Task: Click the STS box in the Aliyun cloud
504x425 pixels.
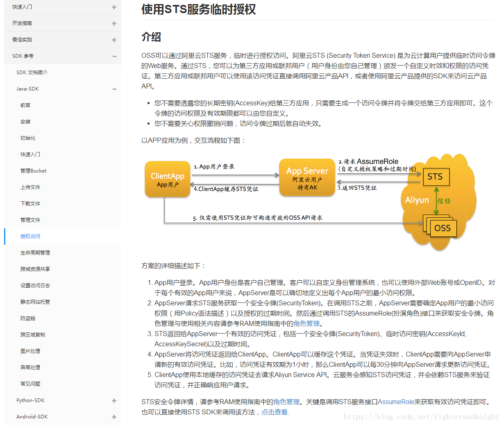Action: click(436, 177)
